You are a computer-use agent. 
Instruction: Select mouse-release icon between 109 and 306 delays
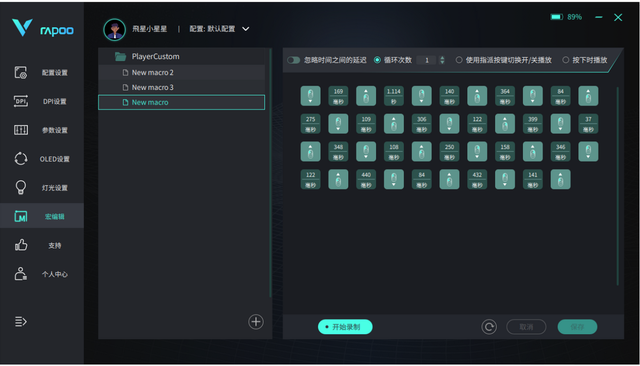394,124
